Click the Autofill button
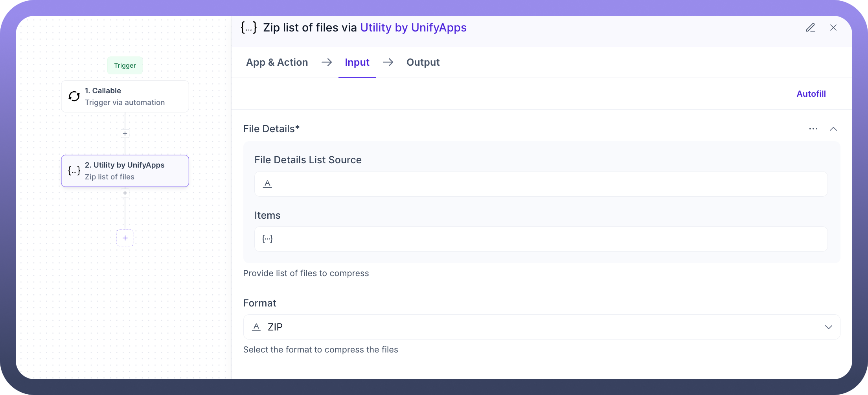The width and height of the screenshot is (868, 395). tap(811, 94)
